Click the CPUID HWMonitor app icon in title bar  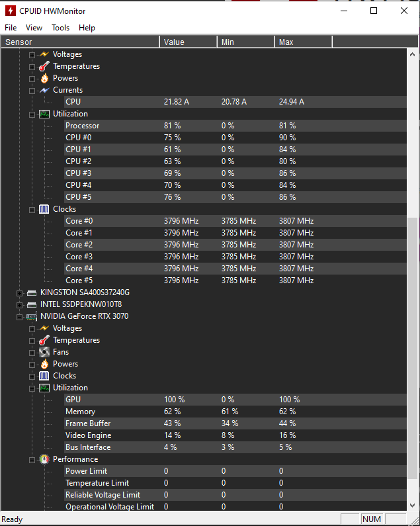pos(11,11)
